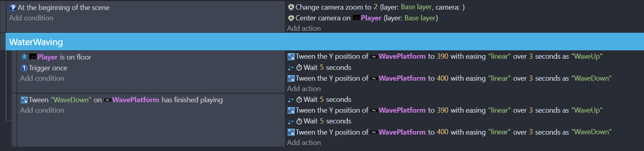Click the 'Player is on floor' platformer icon

pyautogui.click(x=24, y=57)
